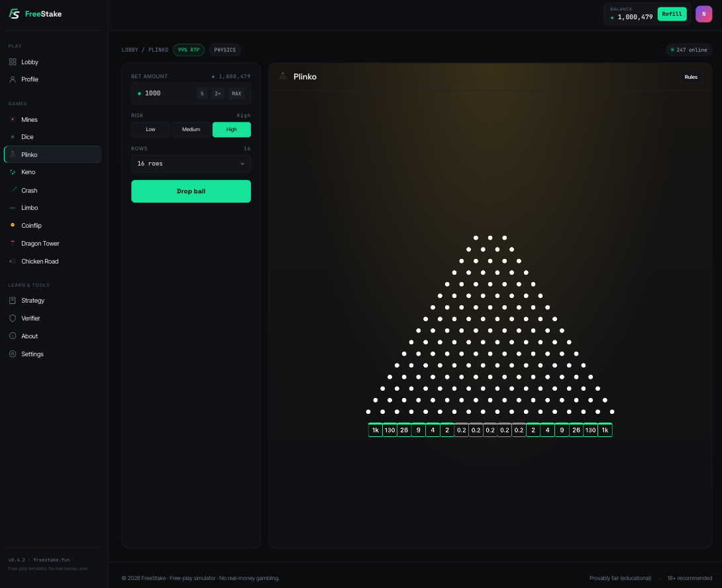Click PLINKO breadcrumb text
This screenshot has width=722, height=588.
[158, 50]
